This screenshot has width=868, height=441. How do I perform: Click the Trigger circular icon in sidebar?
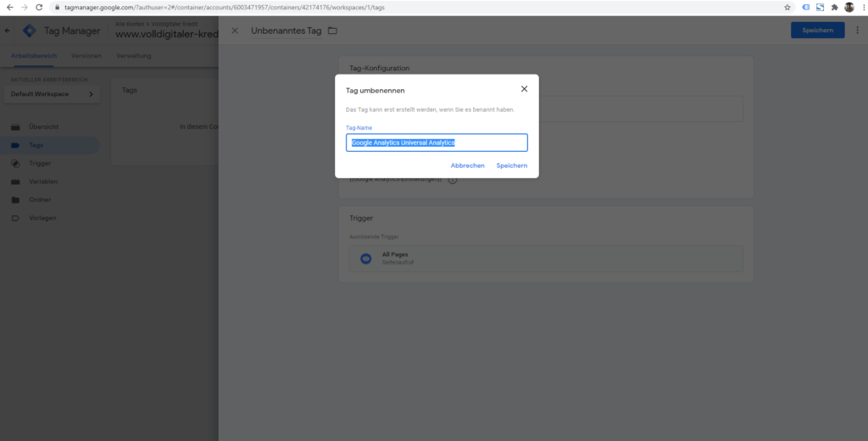[x=15, y=164]
